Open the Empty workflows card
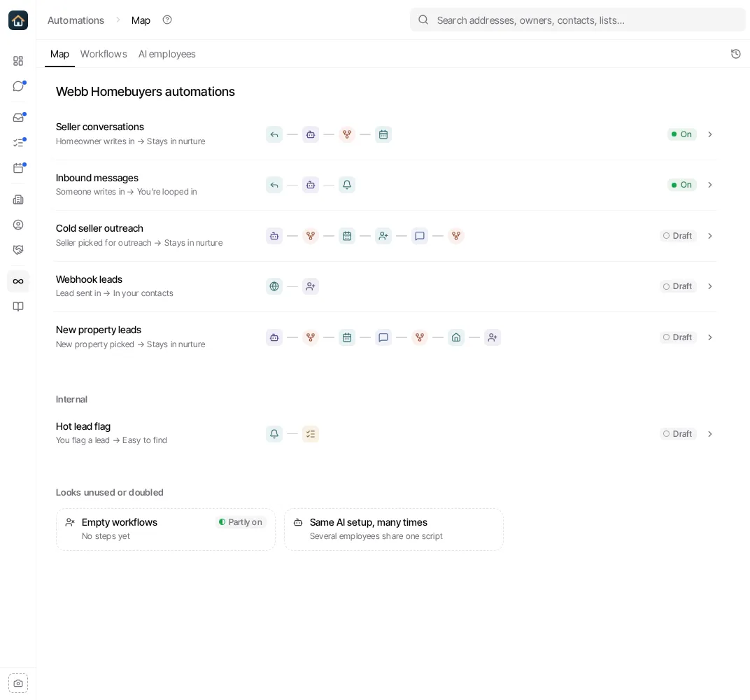 click(x=166, y=529)
